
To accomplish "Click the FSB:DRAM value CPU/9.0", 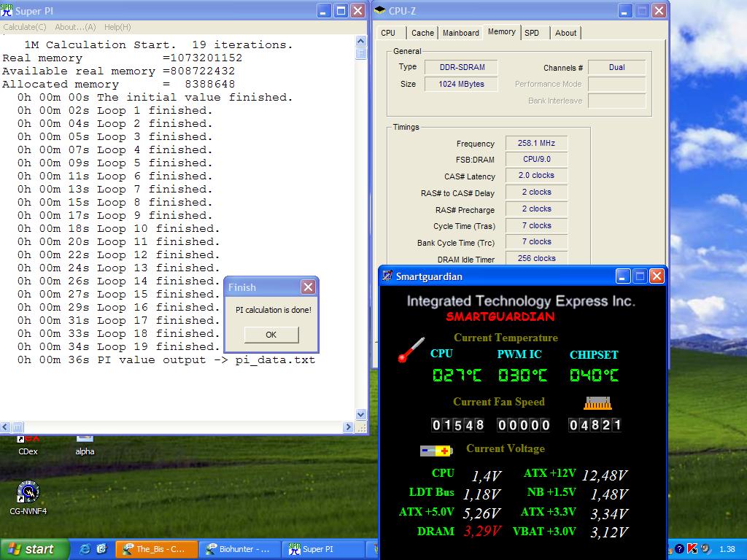I will click(x=536, y=159).
